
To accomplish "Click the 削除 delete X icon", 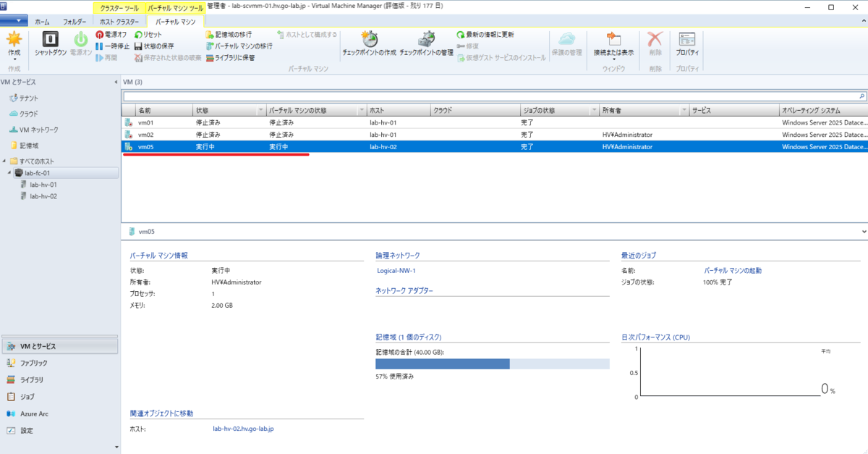I will click(x=655, y=39).
